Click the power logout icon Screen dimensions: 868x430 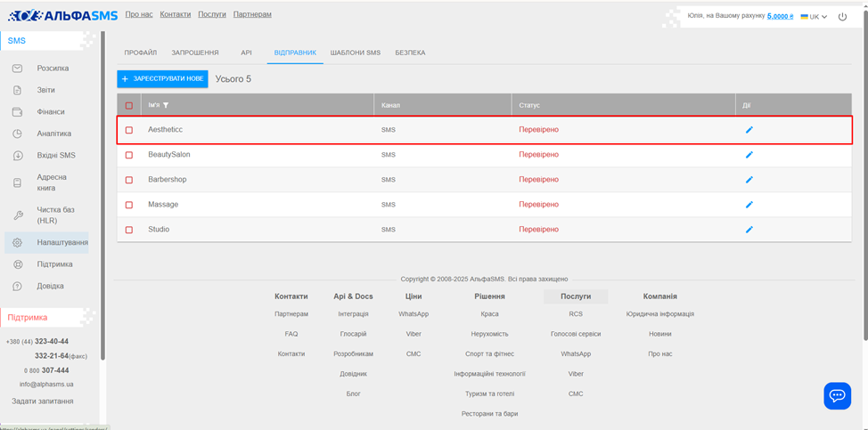pos(842,16)
